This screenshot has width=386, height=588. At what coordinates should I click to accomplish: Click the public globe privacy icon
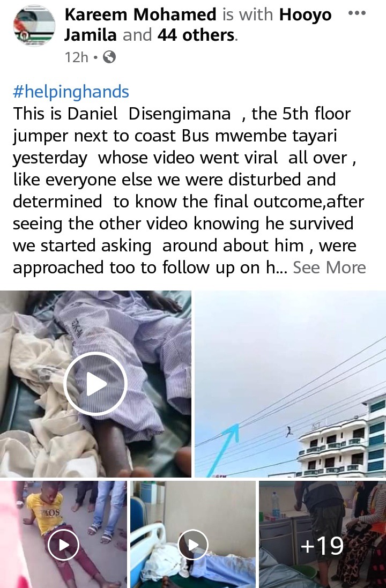pos(109,57)
